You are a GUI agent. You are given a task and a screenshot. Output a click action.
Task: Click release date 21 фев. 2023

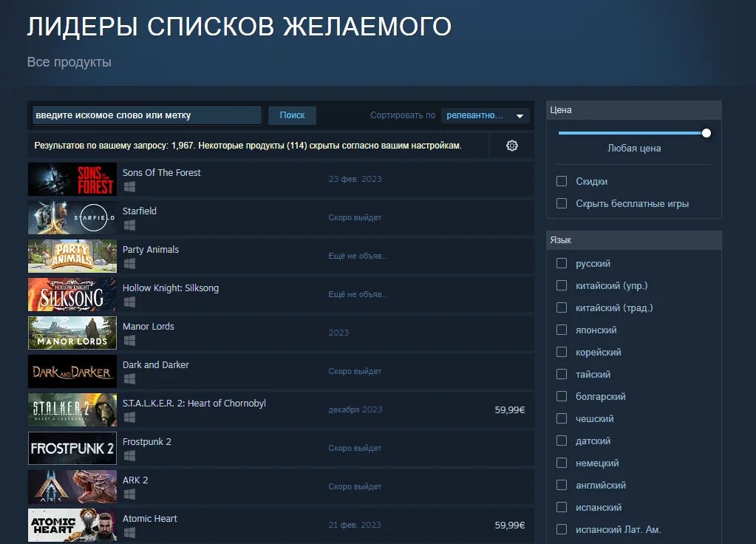click(x=355, y=525)
